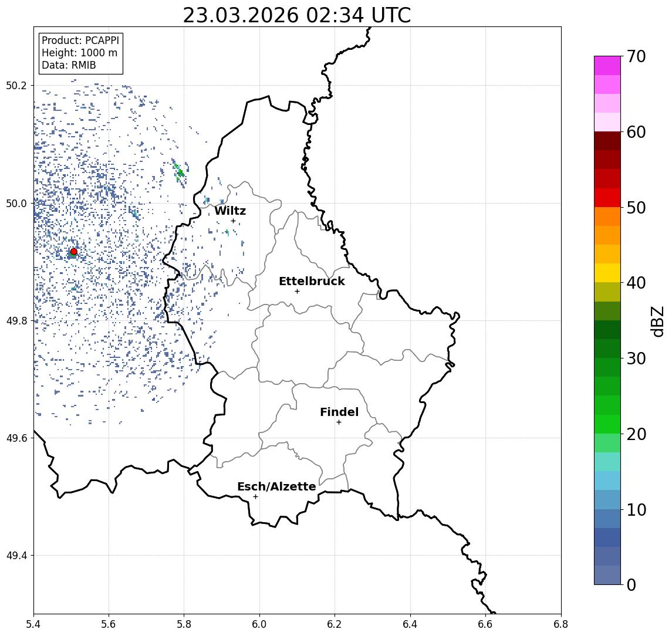Click the Ettelbruck city label

click(312, 281)
